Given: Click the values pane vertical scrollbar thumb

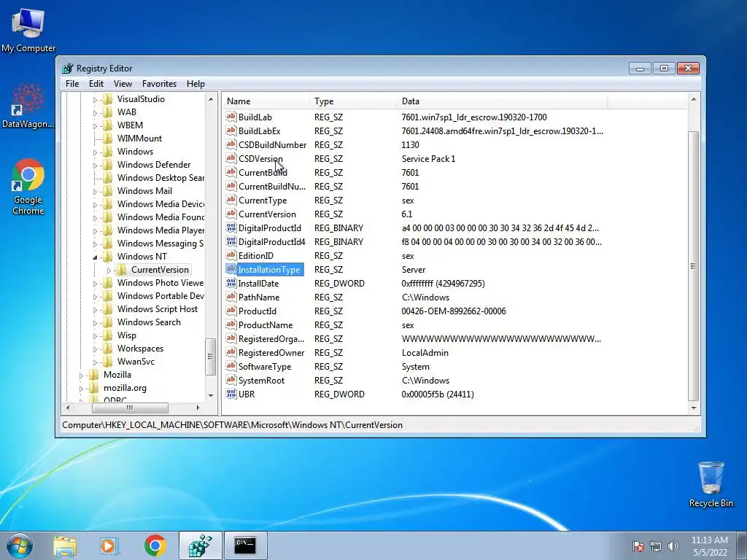Looking at the screenshot, I should pos(693,265).
